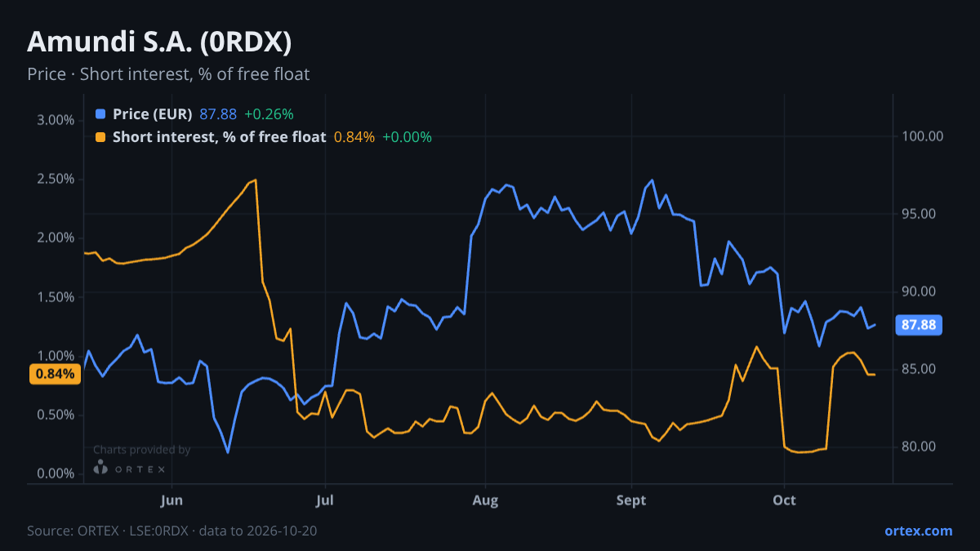This screenshot has width=980, height=551.
Task: Click the Charts provided by text
Action: [142, 450]
